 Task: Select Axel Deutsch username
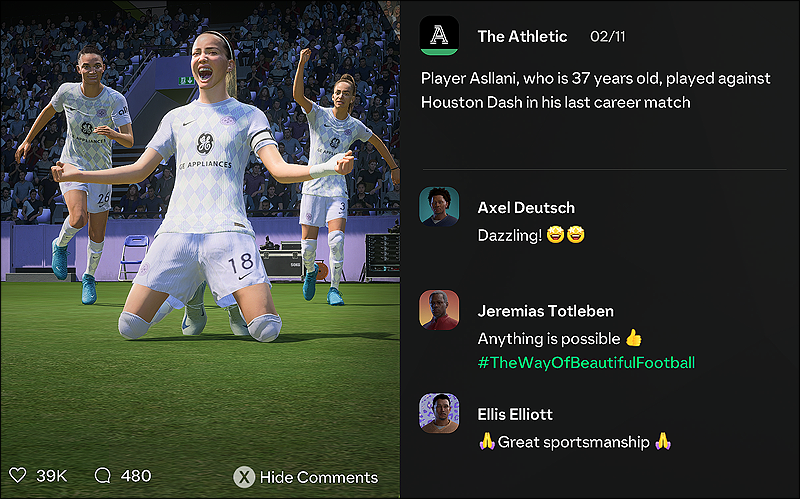click(526, 208)
